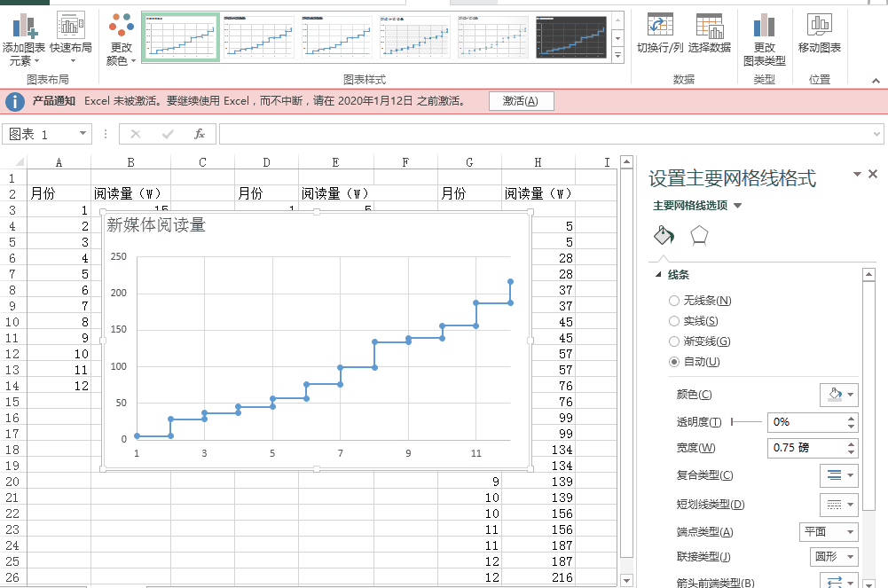Open the 端点类型 平面 dropdown
The width and height of the screenshot is (888, 588).
[x=829, y=531]
